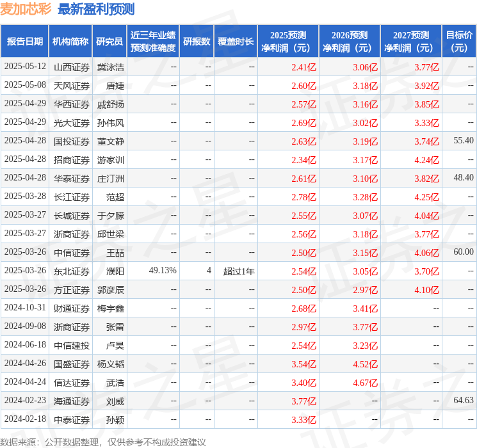Select the 海通证券 cell

pos(72,401)
